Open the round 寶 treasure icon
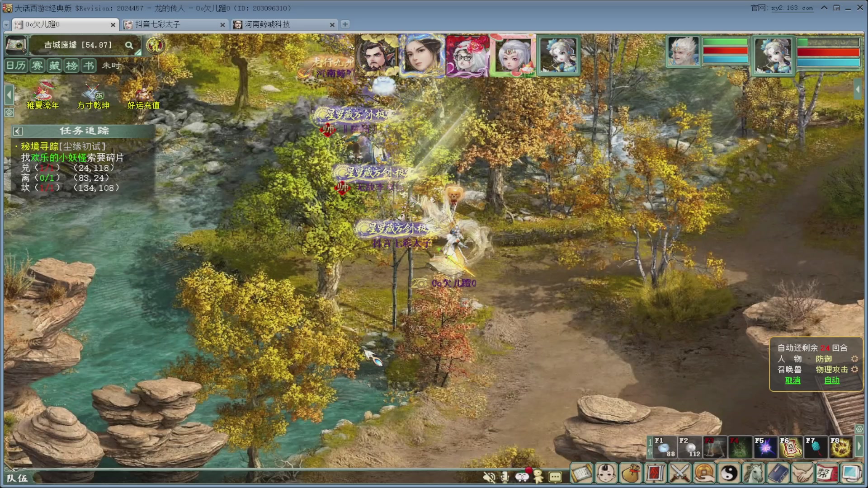The height and width of the screenshot is (488, 868). point(155,45)
